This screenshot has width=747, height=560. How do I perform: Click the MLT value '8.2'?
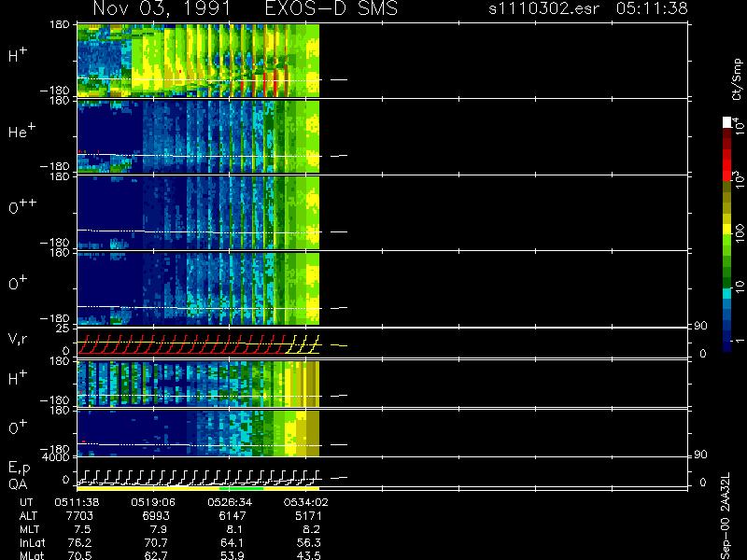click(312, 529)
